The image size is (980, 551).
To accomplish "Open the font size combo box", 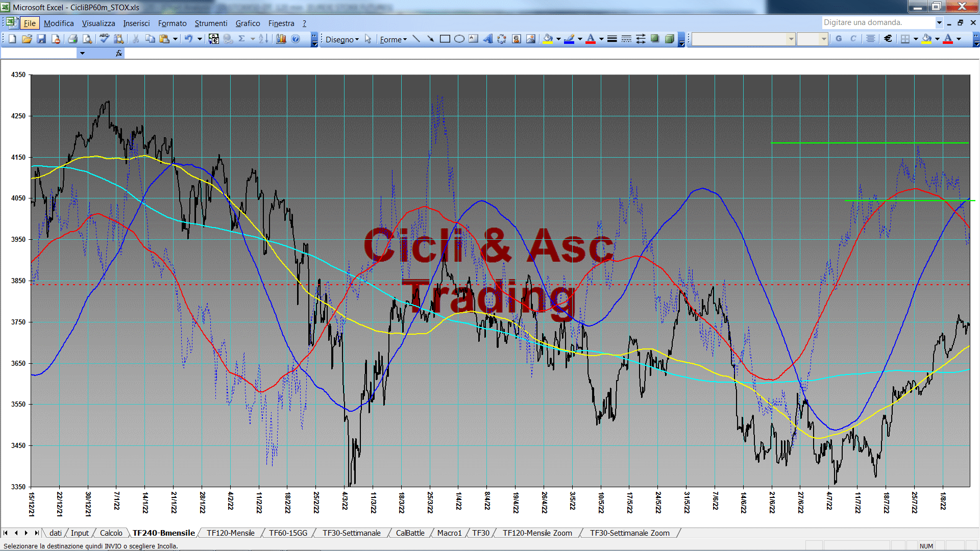I will point(812,39).
